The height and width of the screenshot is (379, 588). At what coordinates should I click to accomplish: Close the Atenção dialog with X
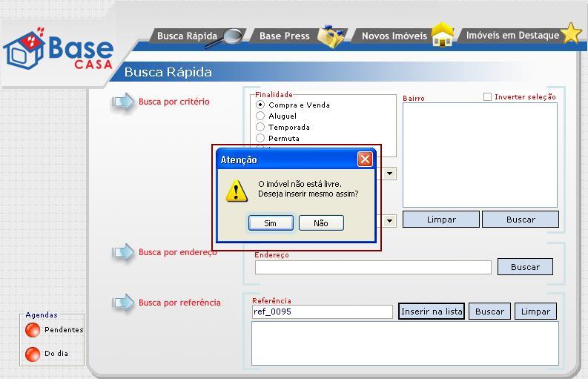click(365, 159)
